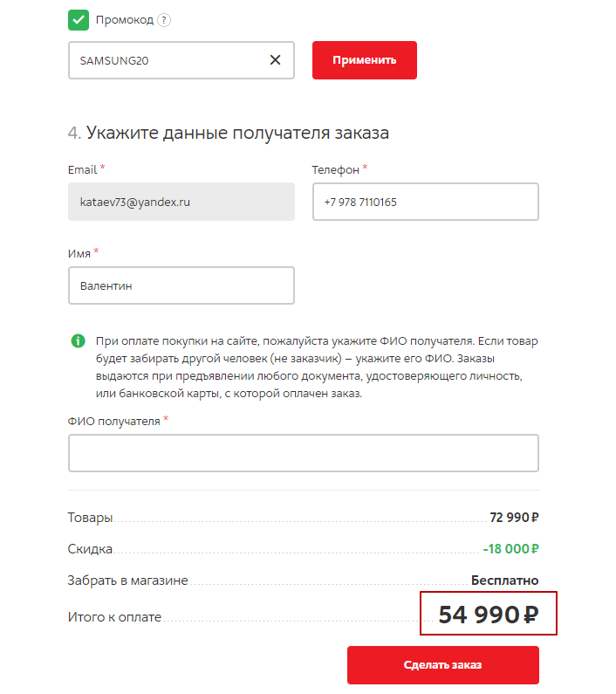This screenshot has width=616, height=694.
Task: Click the greyed Email field
Action: pos(181,202)
